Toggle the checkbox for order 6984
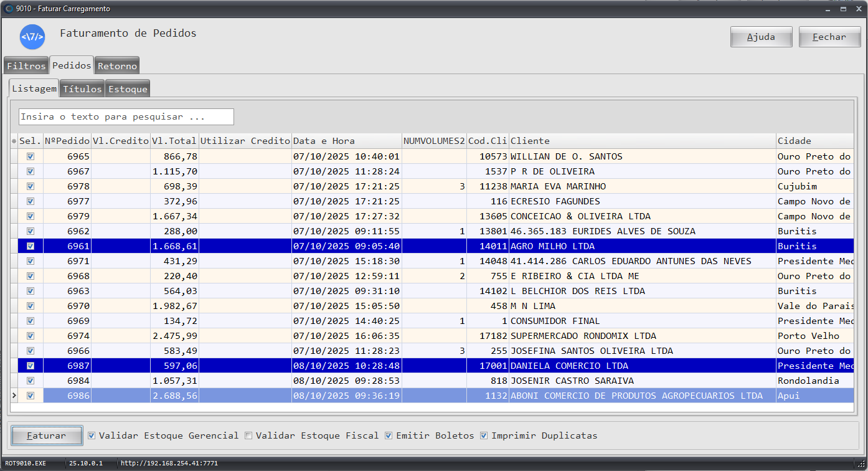Image resolution: width=868 pixels, height=471 pixels. (x=31, y=381)
